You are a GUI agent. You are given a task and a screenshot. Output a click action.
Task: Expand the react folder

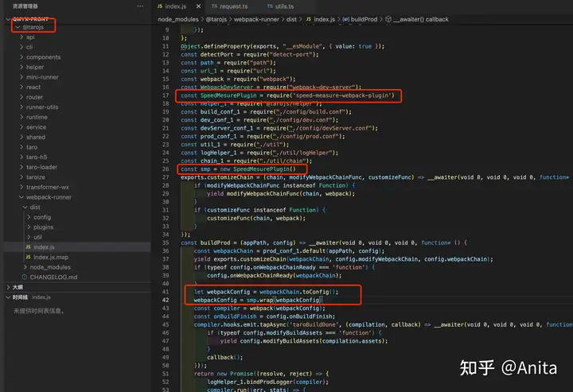coord(21,87)
